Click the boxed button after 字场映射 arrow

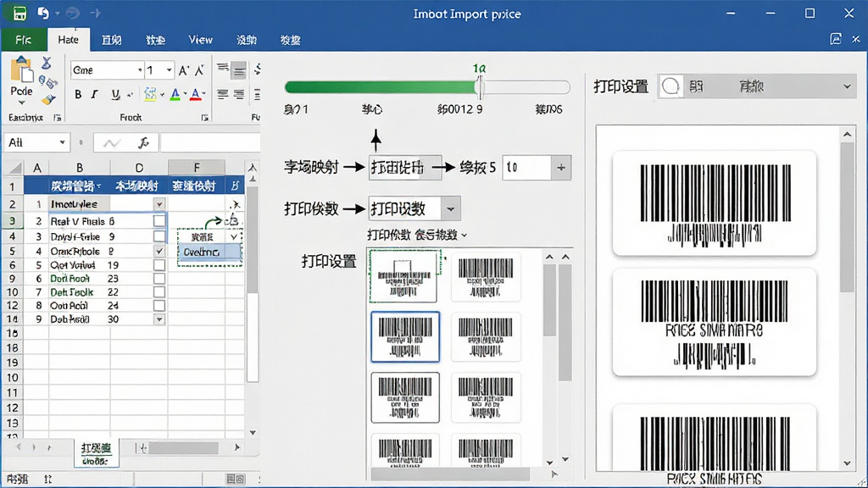click(405, 167)
